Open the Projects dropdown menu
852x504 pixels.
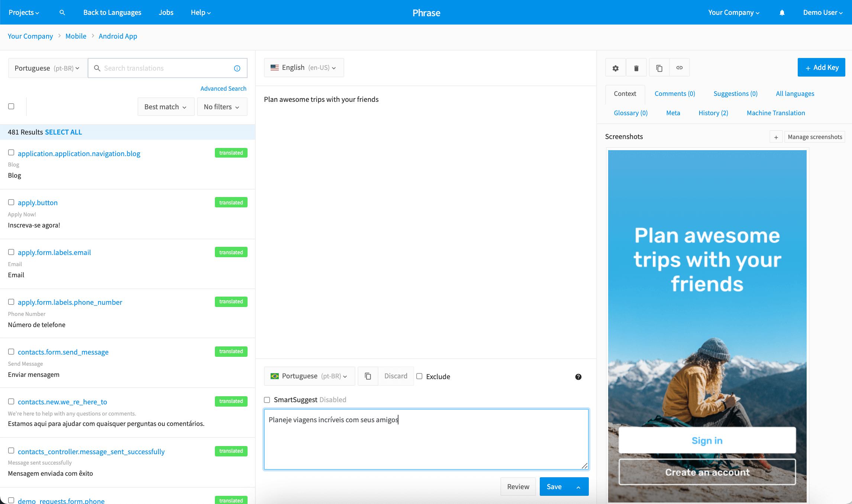point(24,13)
